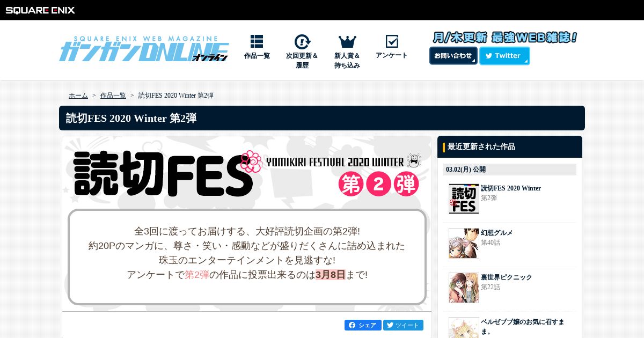Image resolution: width=644 pixels, height=338 pixels.
Task: Share on Facebook with シェア button
Action: click(x=363, y=325)
